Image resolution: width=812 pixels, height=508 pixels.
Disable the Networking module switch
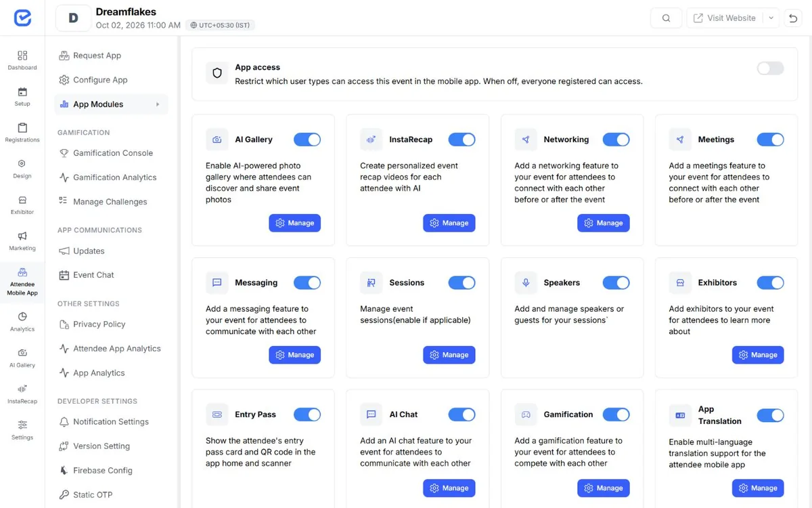[x=616, y=140]
